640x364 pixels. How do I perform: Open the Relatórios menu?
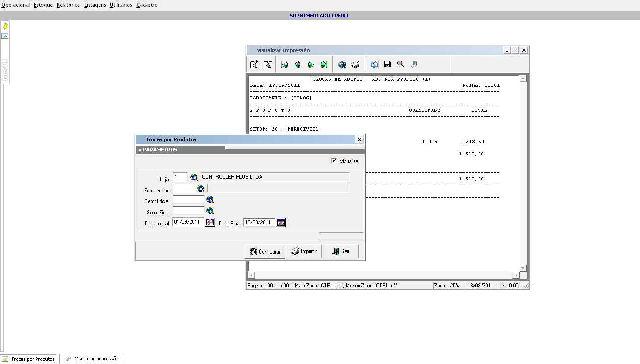coord(68,5)
